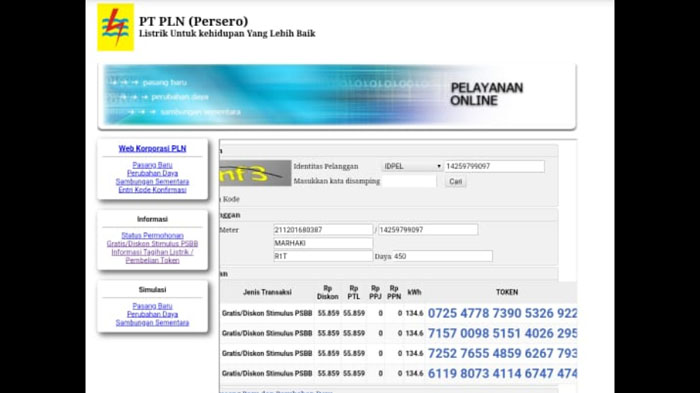Open Informasi Tagihan Listrik / Pembelian Token
Image resolution: width=700 pixels, height=393 pixels.
tap(152, 256)
